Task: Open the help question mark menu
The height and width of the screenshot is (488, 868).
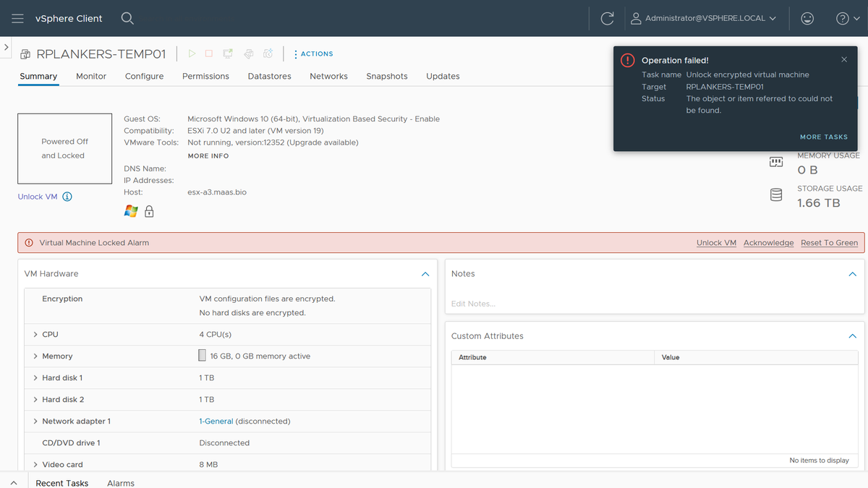Action: (x=846, y=18)
